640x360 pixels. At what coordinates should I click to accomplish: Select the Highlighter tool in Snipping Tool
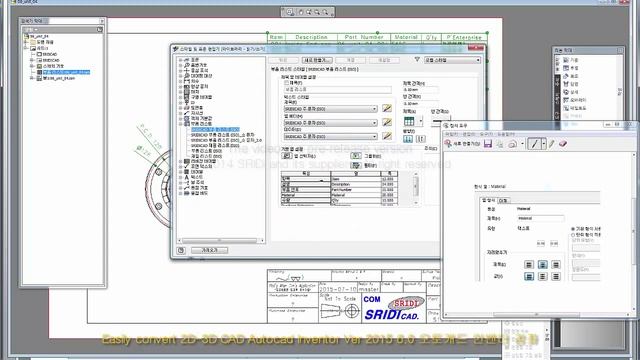pos(552,144)
